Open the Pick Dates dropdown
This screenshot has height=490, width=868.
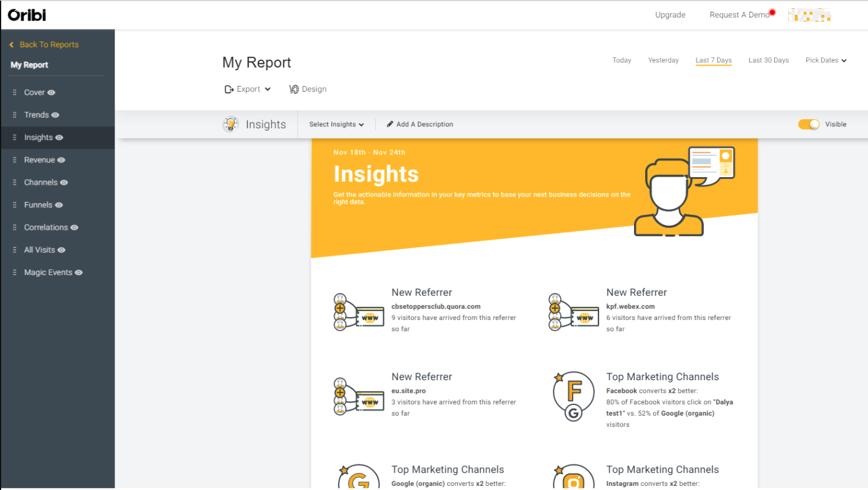click(x=826, y=60)
